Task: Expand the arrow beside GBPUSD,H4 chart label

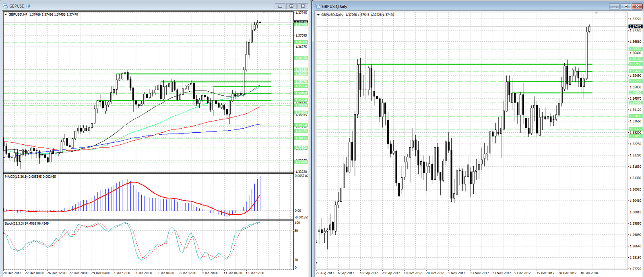Action: tap(6, 14)
